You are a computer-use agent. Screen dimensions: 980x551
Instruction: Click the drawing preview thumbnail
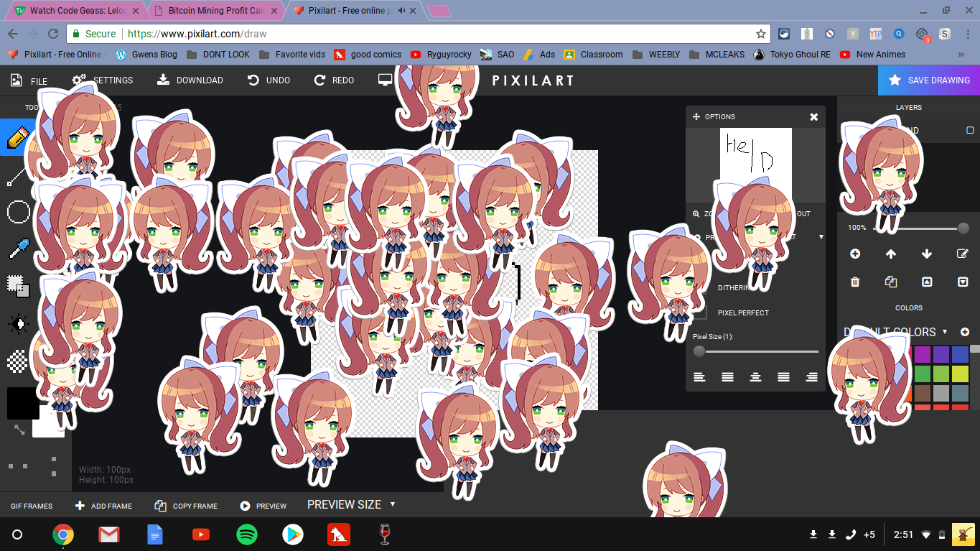click(756, 165)
